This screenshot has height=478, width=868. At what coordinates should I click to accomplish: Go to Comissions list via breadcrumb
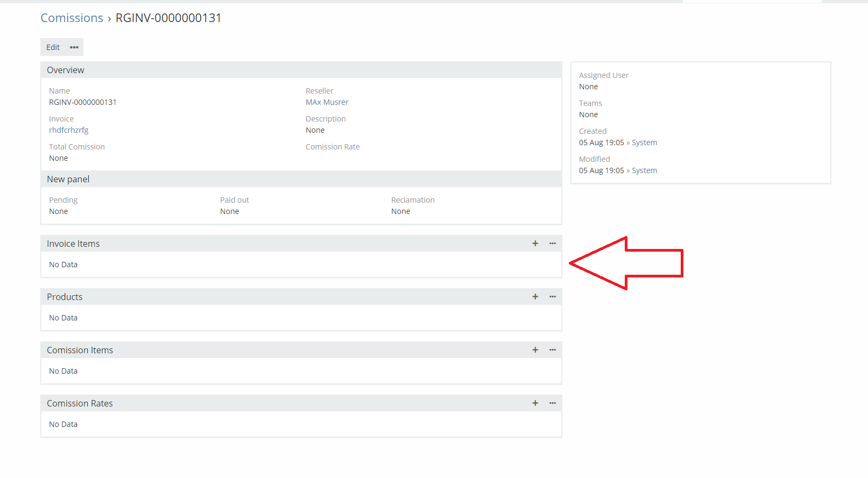[72, 18]
